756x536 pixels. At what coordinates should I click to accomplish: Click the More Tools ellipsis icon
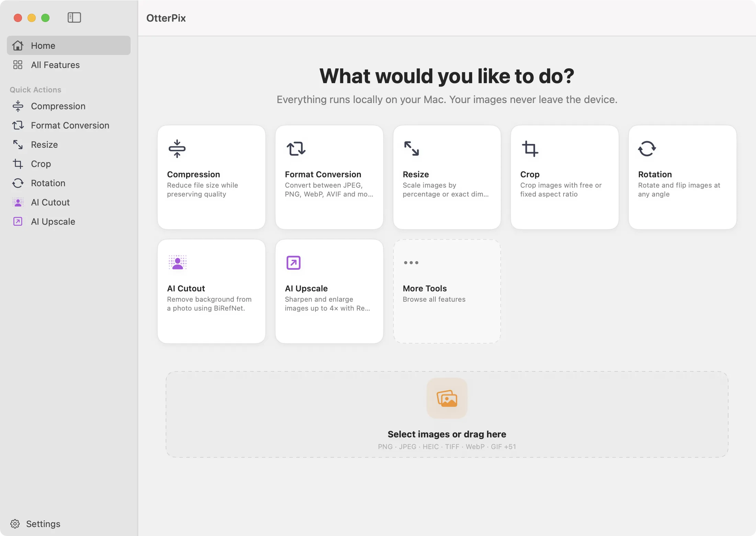411,263
